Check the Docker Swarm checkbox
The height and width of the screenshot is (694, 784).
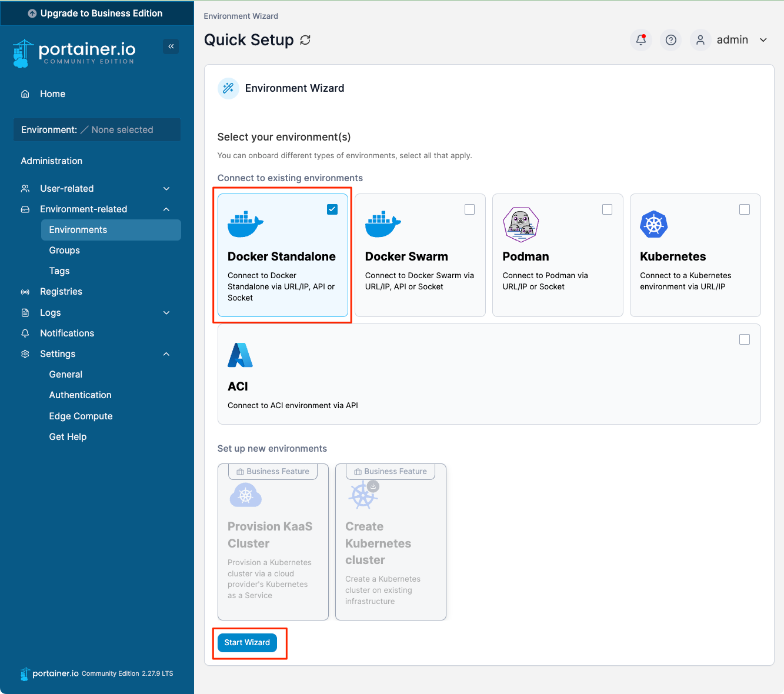469,209
